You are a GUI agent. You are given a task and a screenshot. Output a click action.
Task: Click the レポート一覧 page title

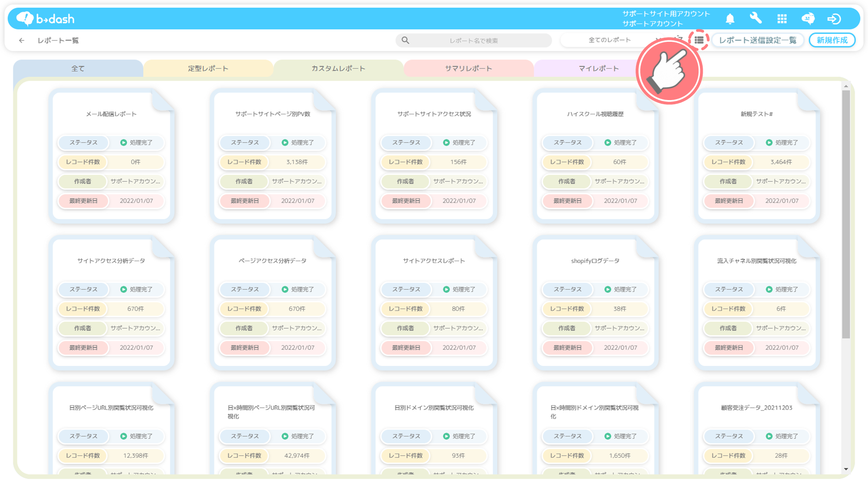pos(58,40)
